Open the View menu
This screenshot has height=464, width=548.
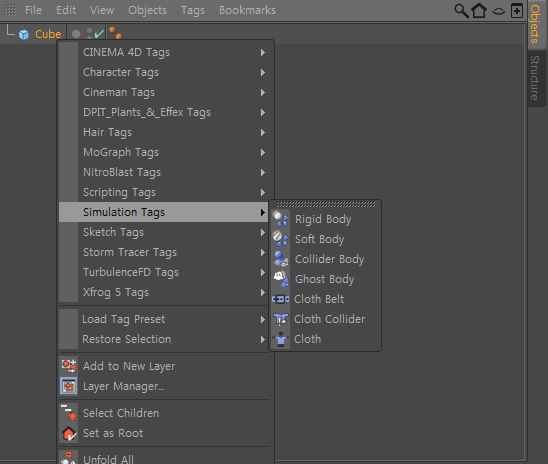[x=102, y=10]
